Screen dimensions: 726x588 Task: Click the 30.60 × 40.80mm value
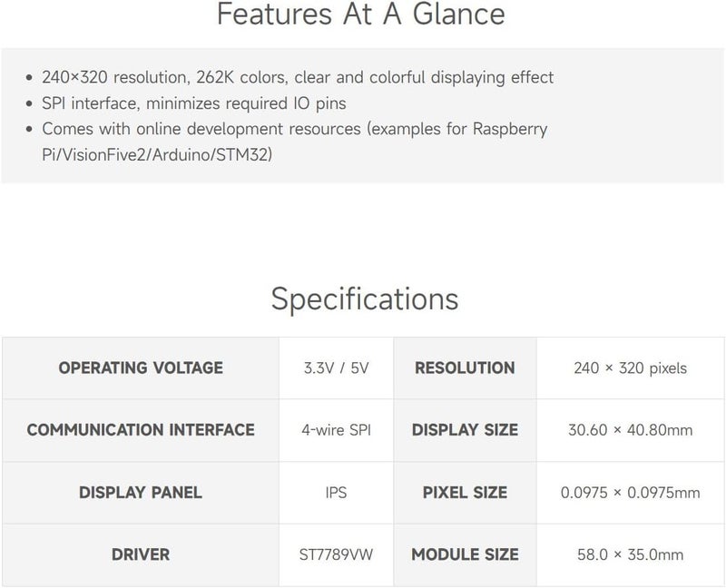pos(630,430)
